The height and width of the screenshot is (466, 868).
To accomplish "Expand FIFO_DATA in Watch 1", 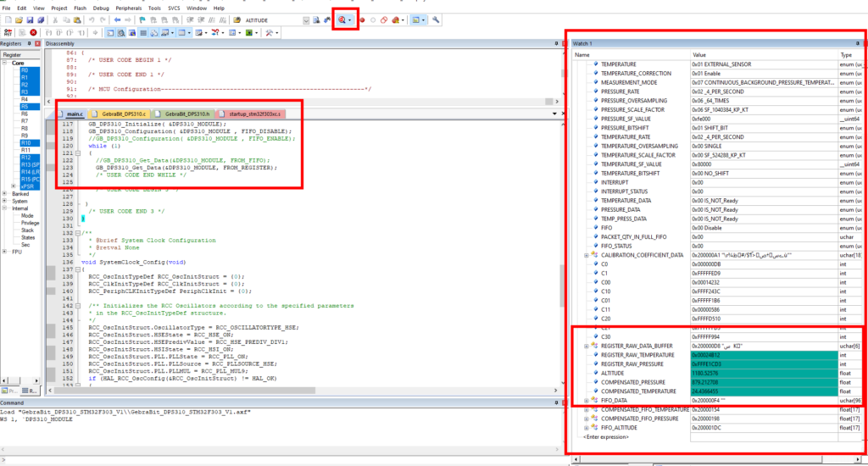I will click(x=587, y=400).
